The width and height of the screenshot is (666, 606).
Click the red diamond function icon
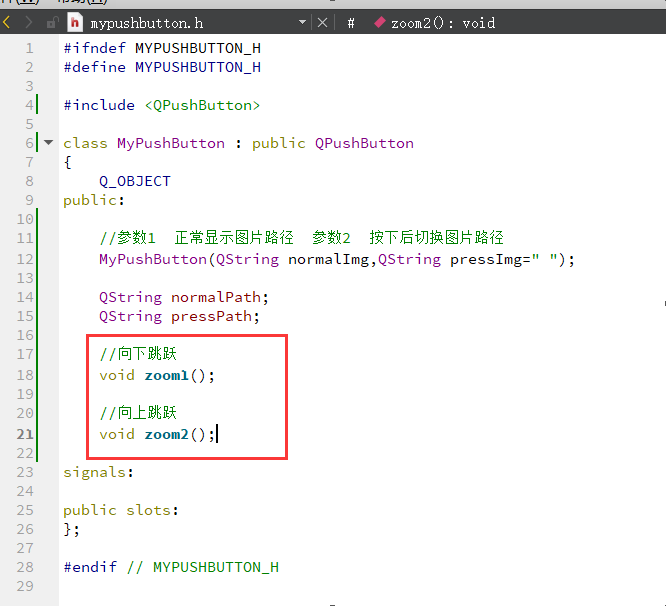(x=380, y=22)
